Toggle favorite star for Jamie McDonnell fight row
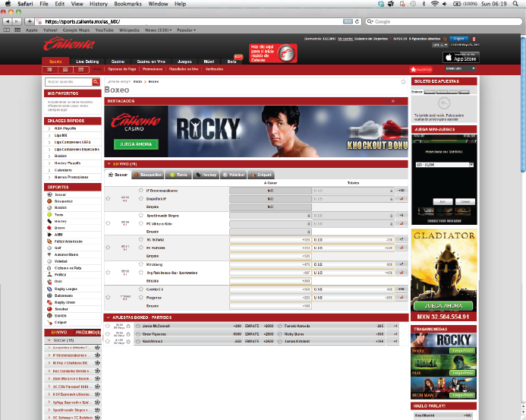The height and width of the screenshot is (420, 526). click(x=108, y=326)
